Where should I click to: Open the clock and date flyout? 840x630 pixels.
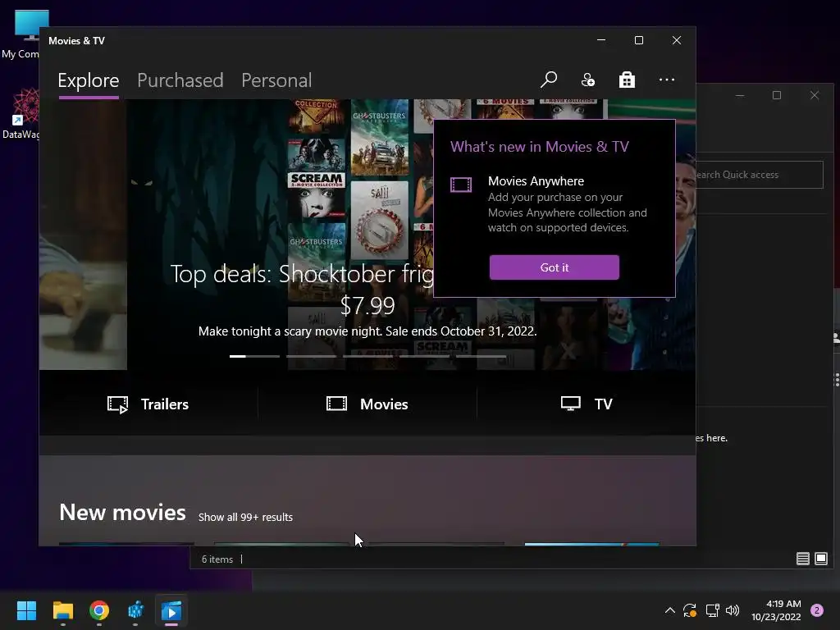click(x=776, y=610)
